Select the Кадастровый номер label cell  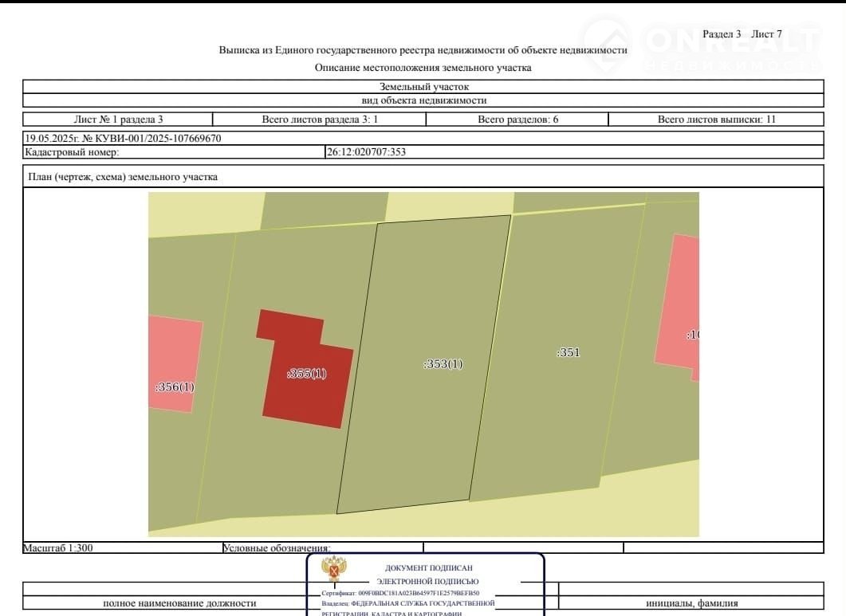[72, 152]
